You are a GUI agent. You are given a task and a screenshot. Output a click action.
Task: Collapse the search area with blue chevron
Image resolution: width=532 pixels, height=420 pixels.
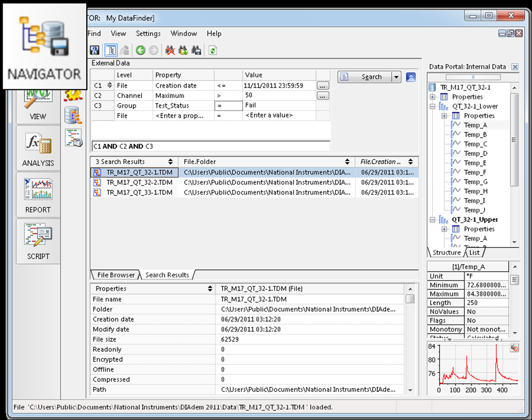point(411,77)
